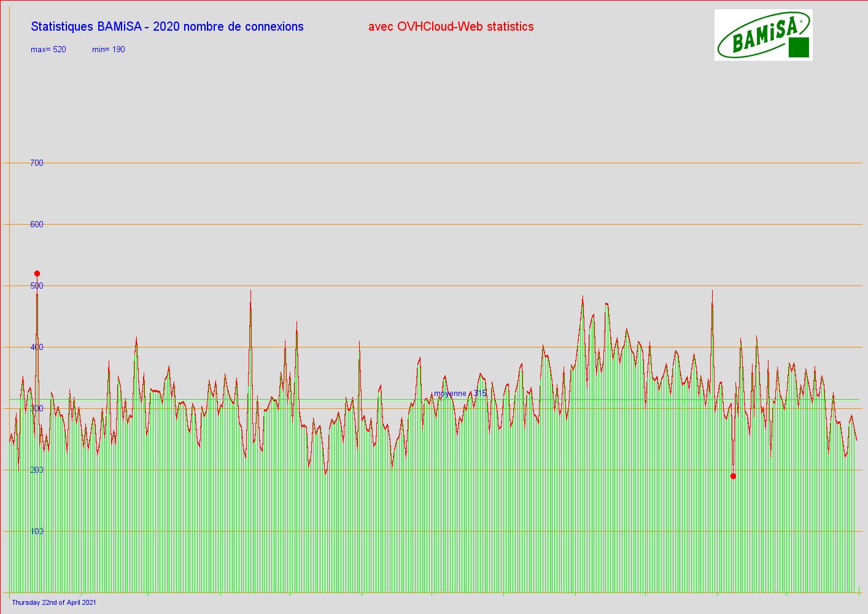Click the BAMiSA logo image
Image resolution: width=868 pixels, height=614 pixels.
coord(763,35)
